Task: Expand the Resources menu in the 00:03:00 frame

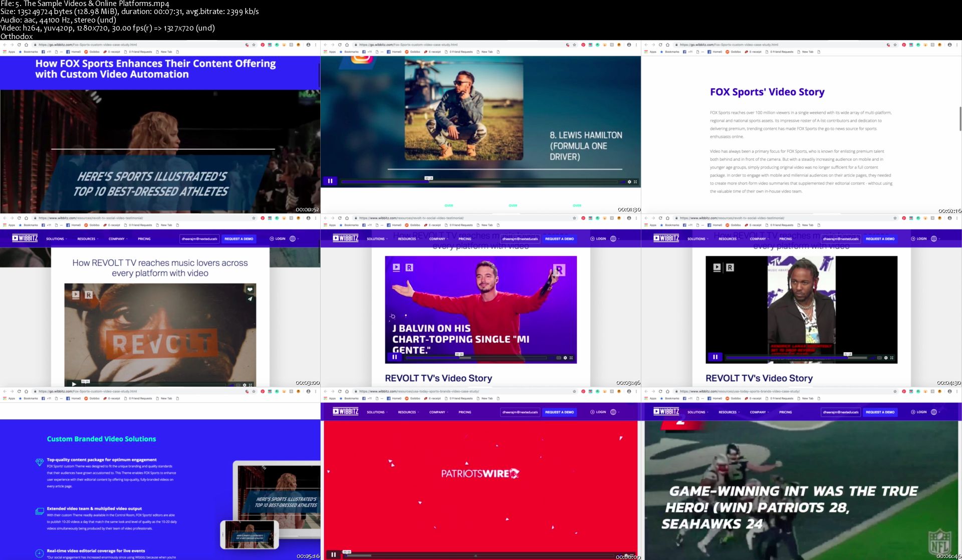Action: coord(88,239)
